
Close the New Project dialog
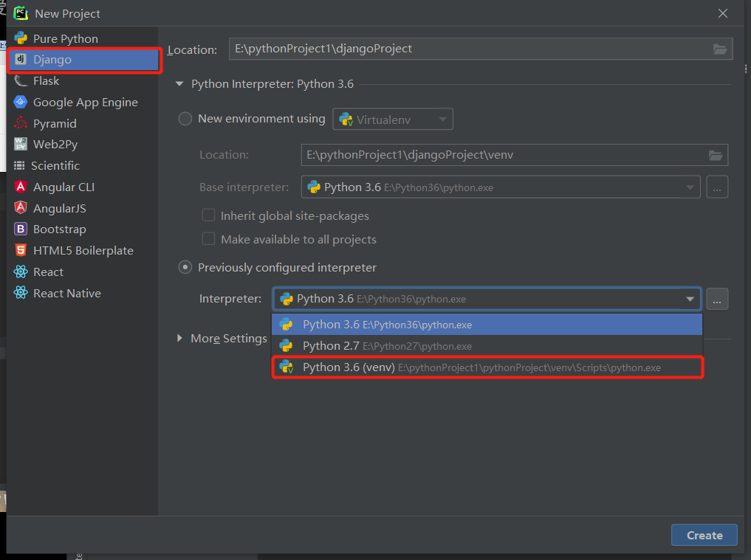[x=723, y=13]
